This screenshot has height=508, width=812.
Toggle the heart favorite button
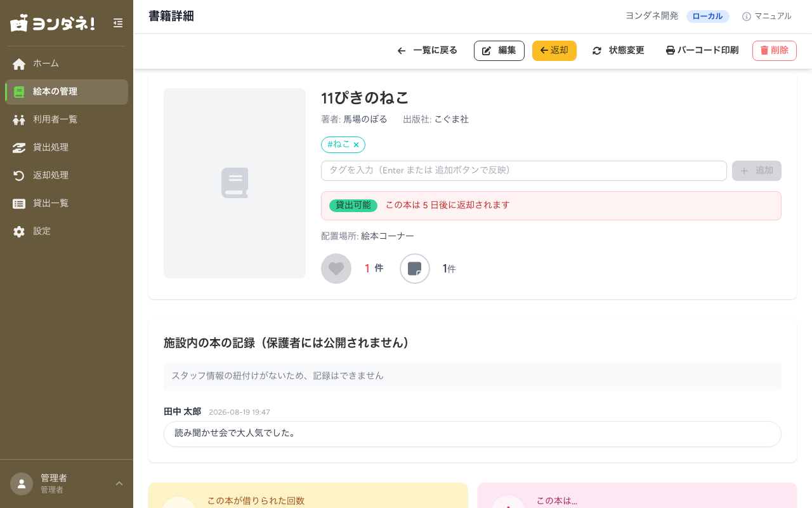click(x=336, y=269)
